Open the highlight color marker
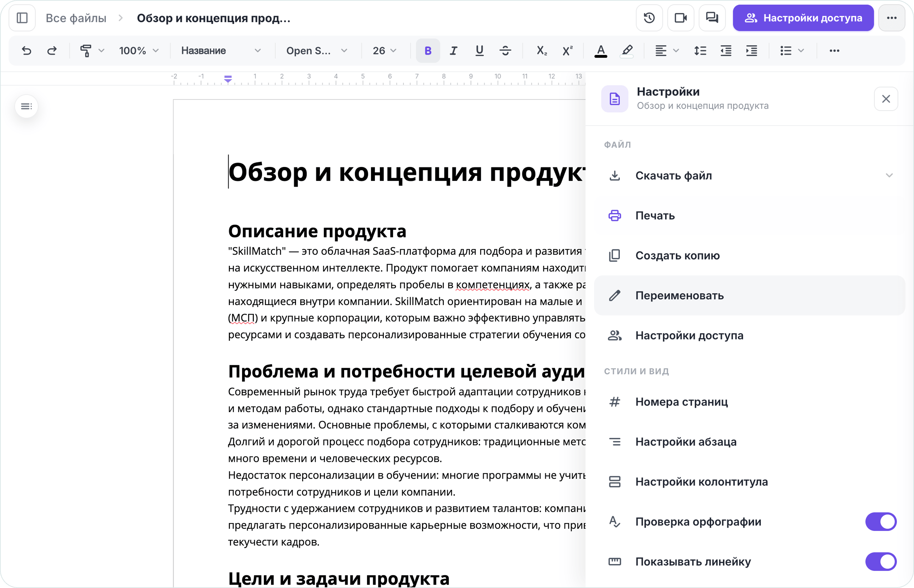The image size is (914, 588). (626, 50)
